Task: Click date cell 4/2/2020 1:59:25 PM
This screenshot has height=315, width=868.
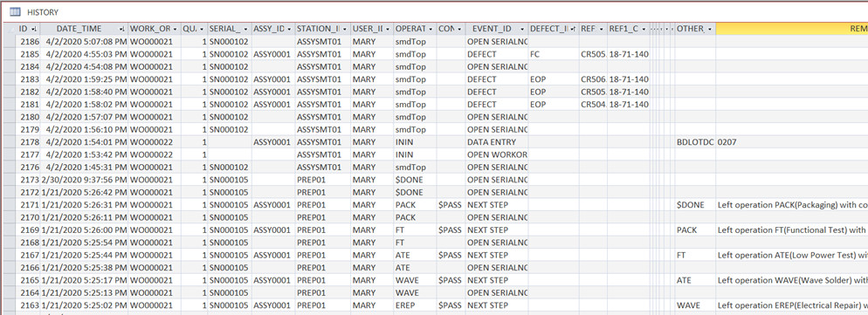Action: click(84, 79)
